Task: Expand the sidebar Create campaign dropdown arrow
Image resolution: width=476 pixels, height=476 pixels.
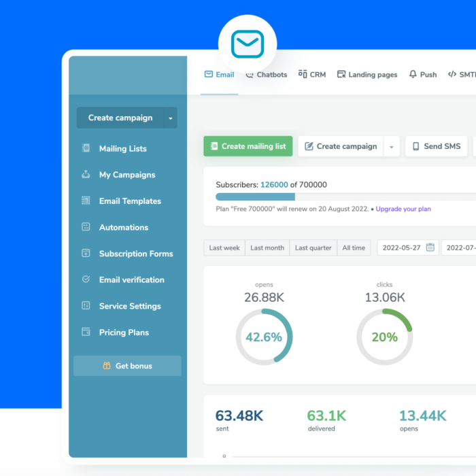Action: 171,118
